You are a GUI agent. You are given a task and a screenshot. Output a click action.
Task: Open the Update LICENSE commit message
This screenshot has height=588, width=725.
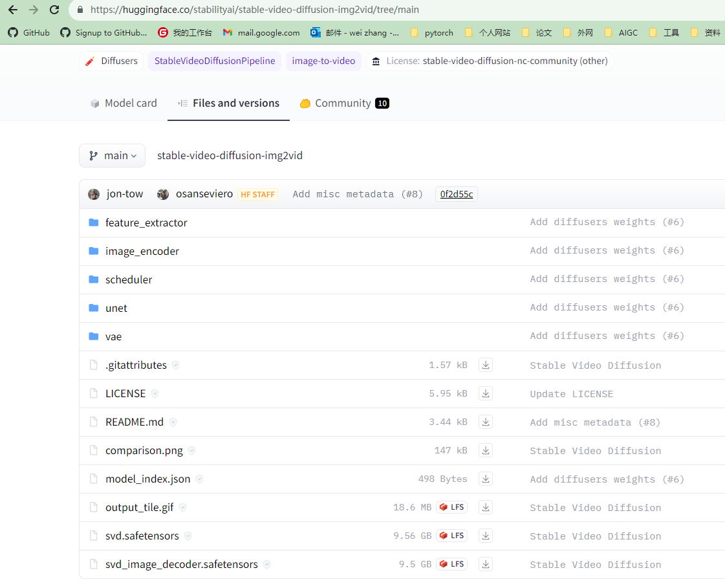click(x=572, y=394)
